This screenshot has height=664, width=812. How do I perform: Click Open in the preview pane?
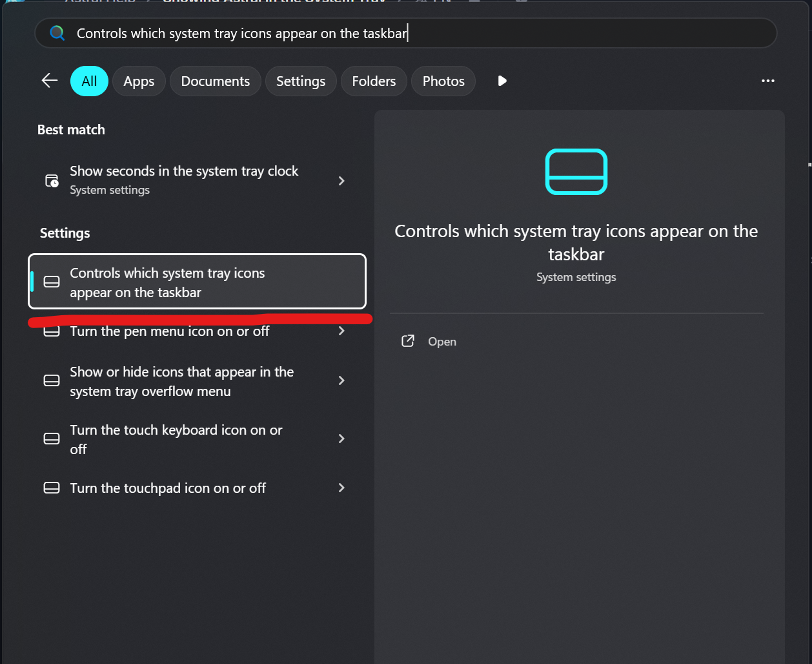click(x=442, y=342)
